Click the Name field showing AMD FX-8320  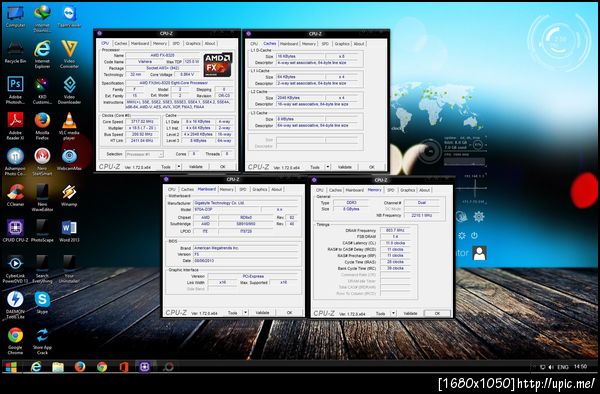163,55
